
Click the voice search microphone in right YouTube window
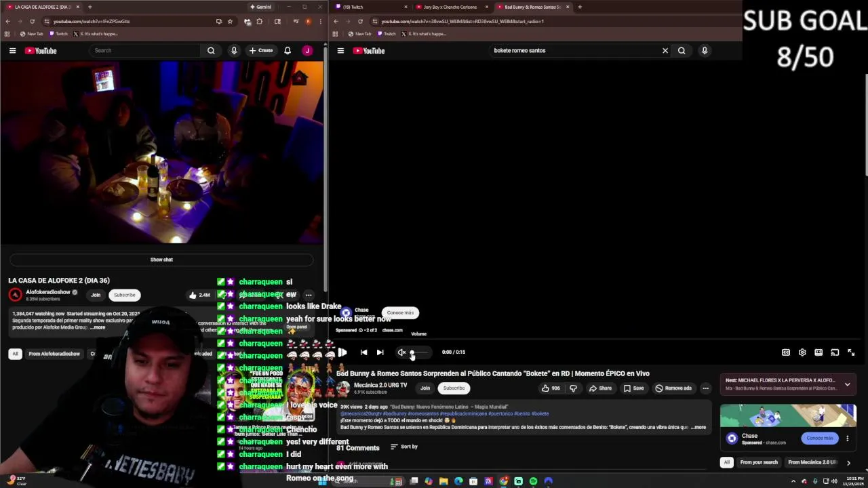point(705,51)
